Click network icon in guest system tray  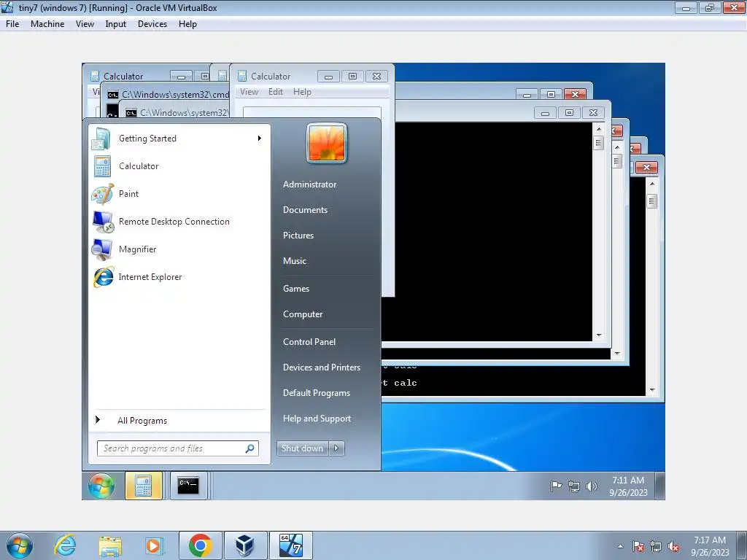click(574, 486)
